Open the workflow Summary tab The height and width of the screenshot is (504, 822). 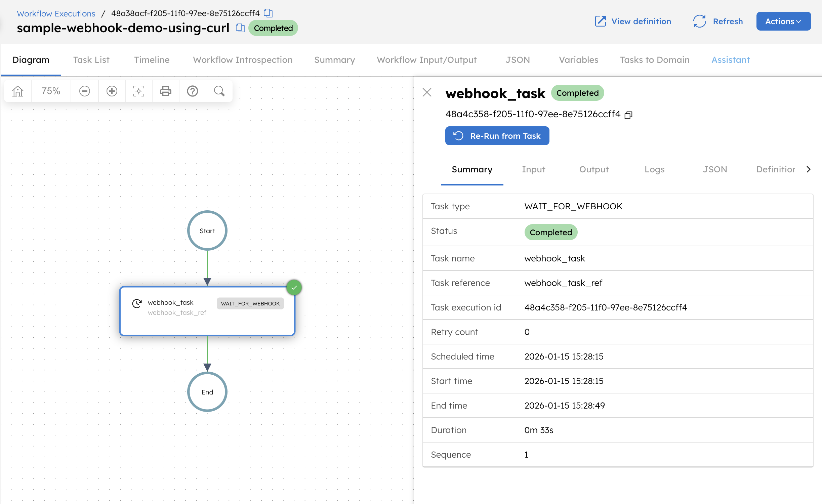(335, 60)
